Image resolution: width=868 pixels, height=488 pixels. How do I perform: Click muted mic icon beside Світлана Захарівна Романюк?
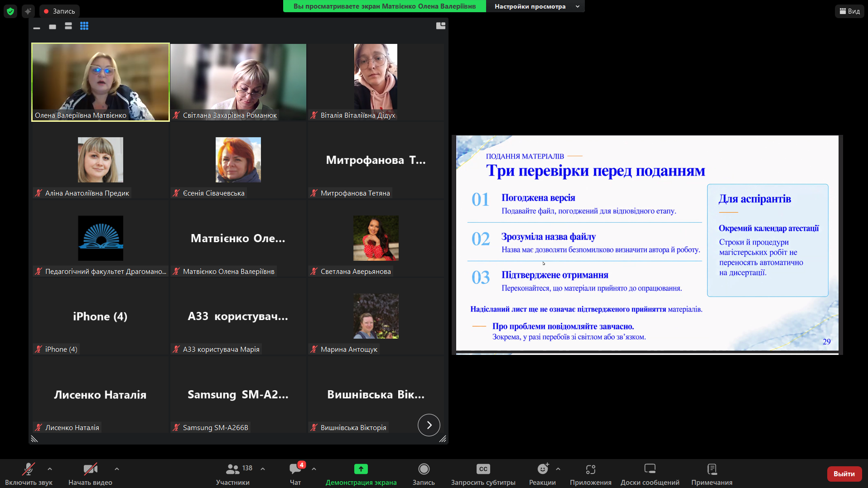[x=176, y=115]
